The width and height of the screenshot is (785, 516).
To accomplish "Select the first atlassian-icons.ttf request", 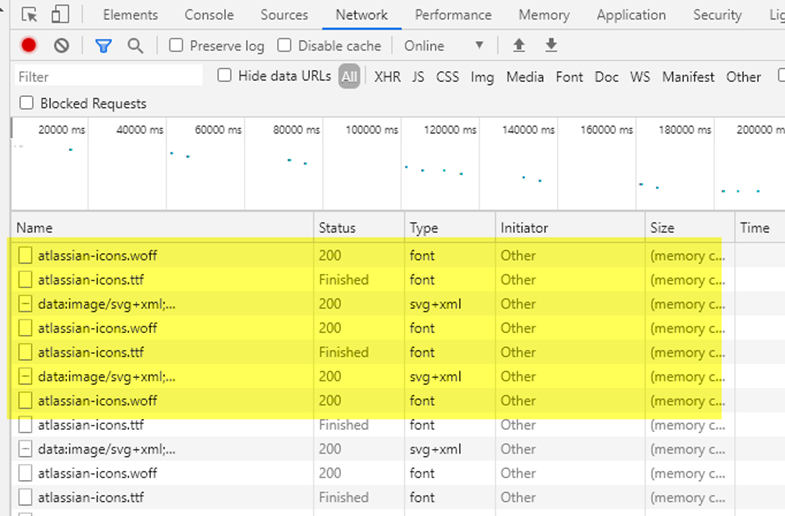I will point(398,279).
